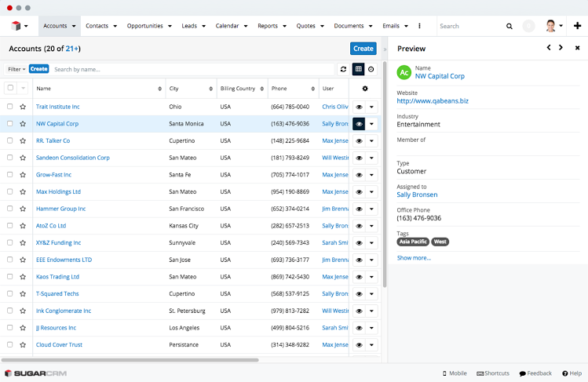
Task: Open the Reports module tab
Action: [x=272, y=26]
